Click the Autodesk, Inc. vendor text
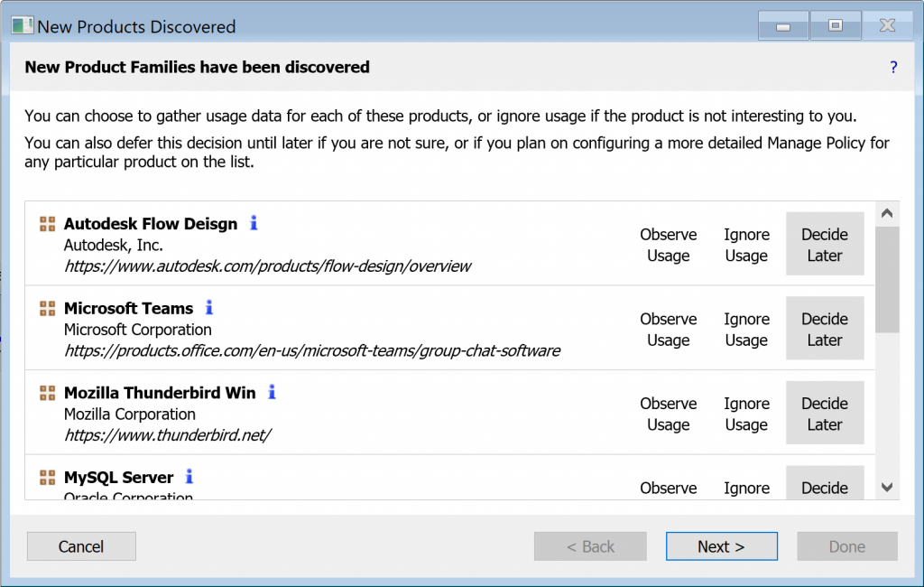This screenshot has height=587, width=924. click(113, 245)
